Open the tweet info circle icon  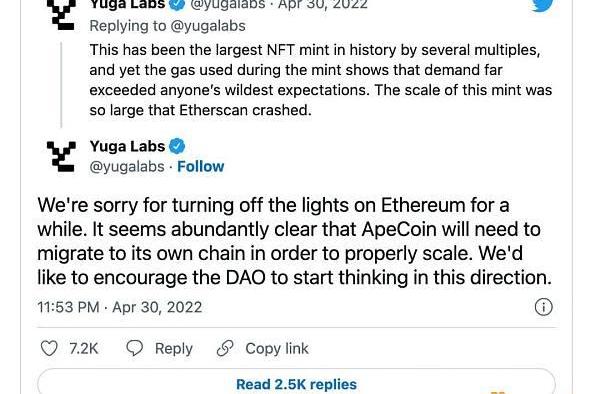(543, 307)
